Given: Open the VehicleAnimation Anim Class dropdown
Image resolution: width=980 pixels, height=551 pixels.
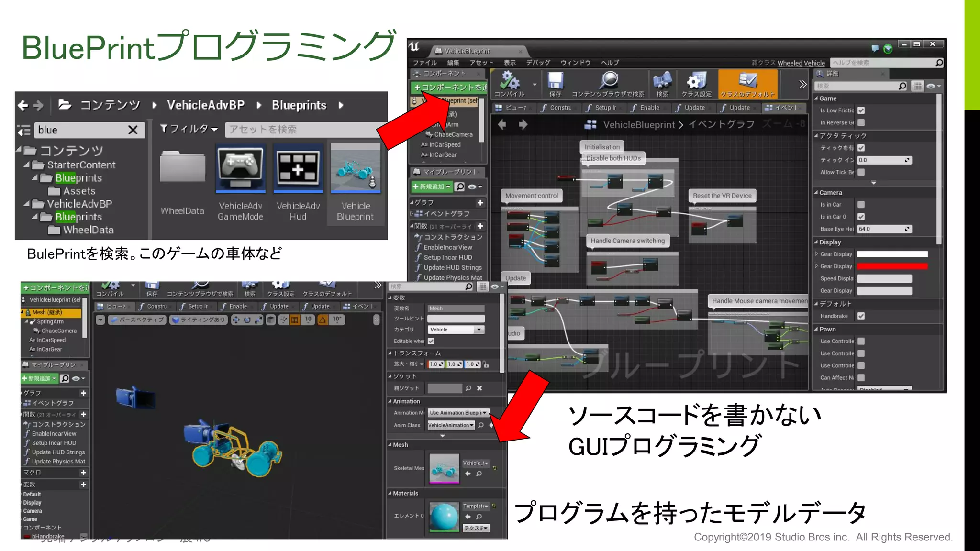Looking at the screenshot, I should tap(451, 425).
